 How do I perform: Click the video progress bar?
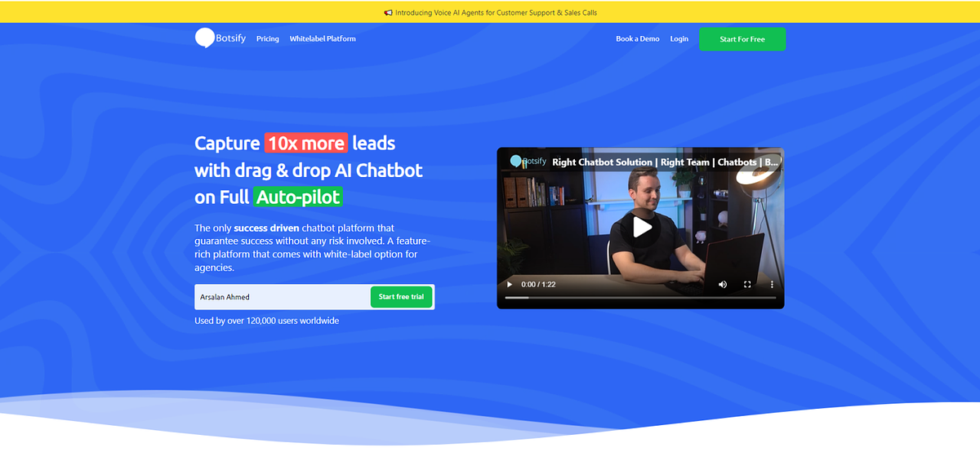coord(640,298)
